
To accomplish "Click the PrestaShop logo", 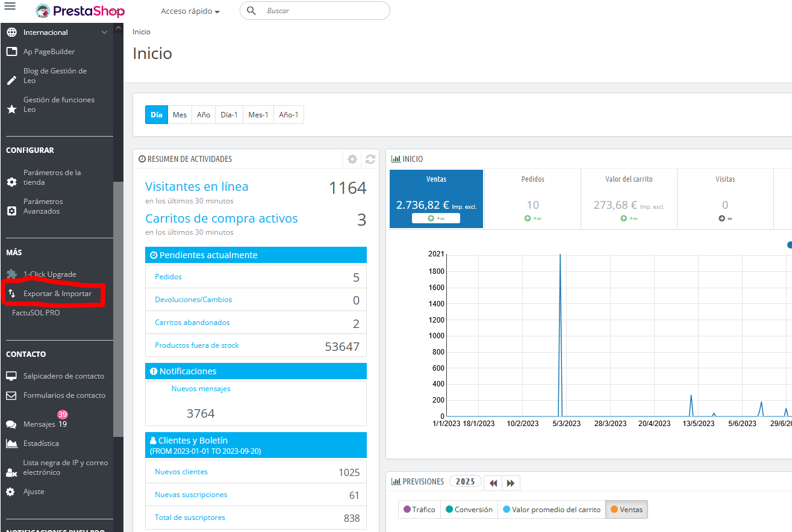I will click(80, 11).
